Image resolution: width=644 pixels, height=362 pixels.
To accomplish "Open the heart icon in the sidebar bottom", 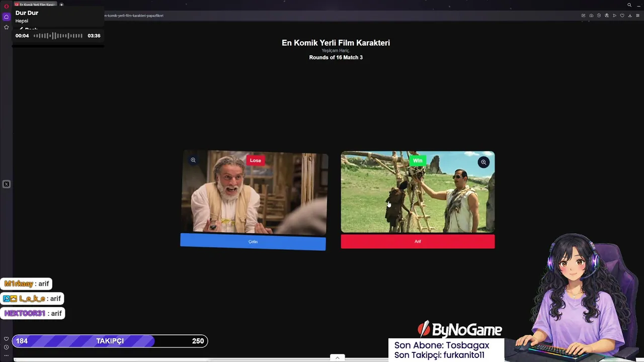I will click(x=6, y=339).
